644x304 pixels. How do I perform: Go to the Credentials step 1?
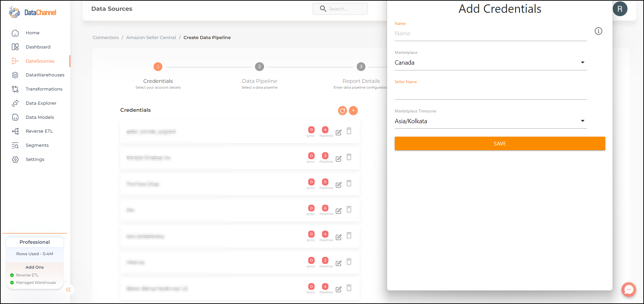point(158,67)
